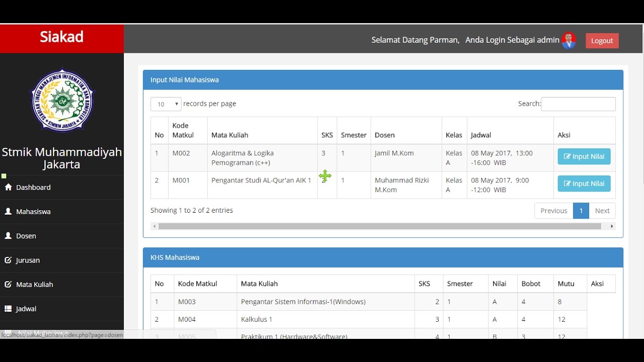The image size is (644, 362).
Task: Open the Dosen menu item
Action: click(62, 236)
